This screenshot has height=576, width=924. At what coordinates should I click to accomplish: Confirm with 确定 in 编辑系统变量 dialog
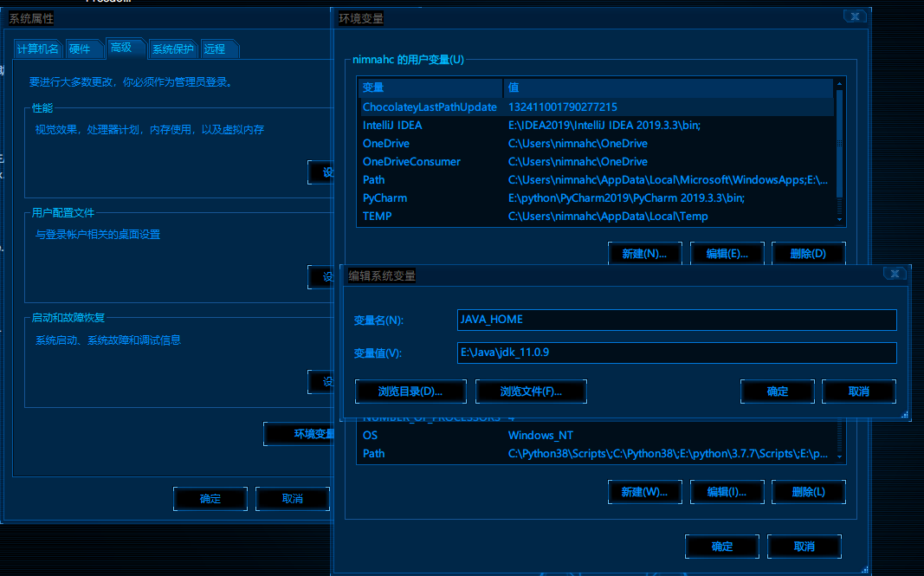point(778,392)
